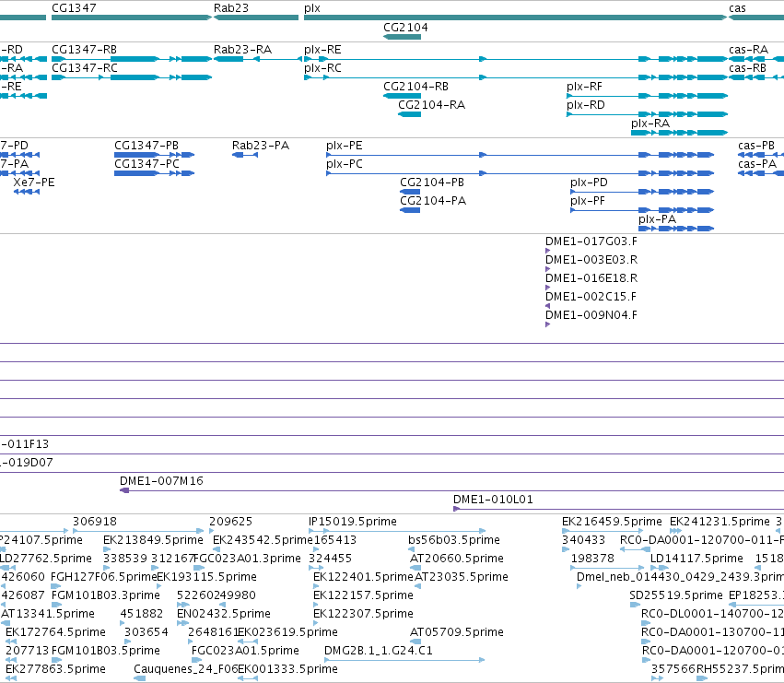Viewport: 784px width, 683px height.
Task: Select the cas-PA protein label
Action: click(757, 164)
